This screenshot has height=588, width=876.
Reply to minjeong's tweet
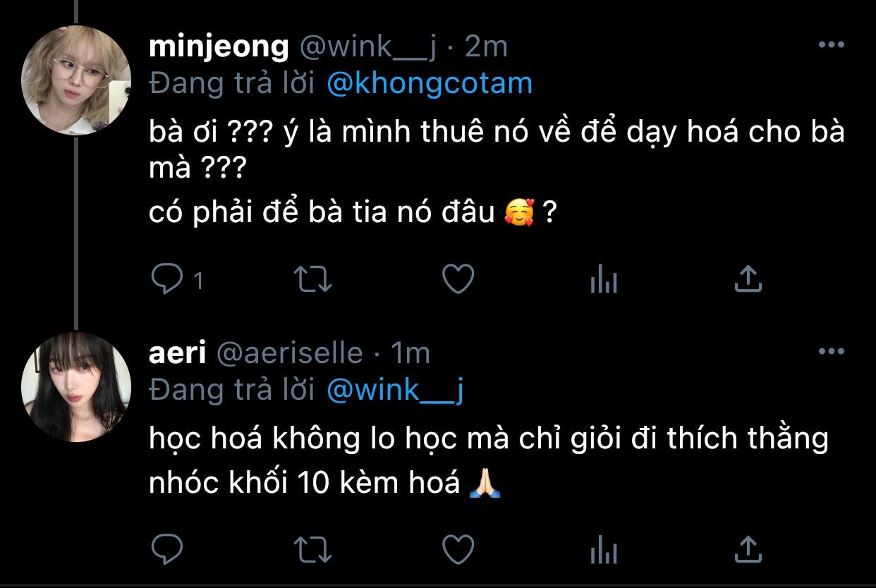click(x=167, y=280)
